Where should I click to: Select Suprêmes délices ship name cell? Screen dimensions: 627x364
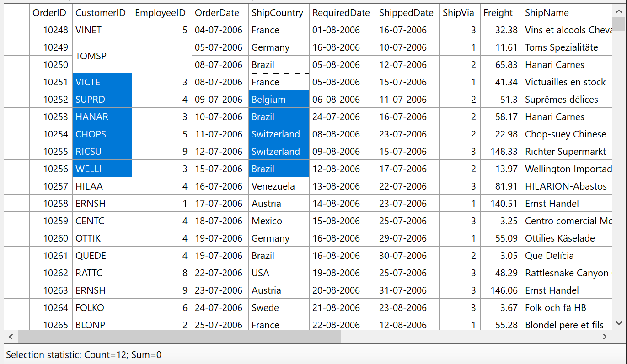coord(567,100)
